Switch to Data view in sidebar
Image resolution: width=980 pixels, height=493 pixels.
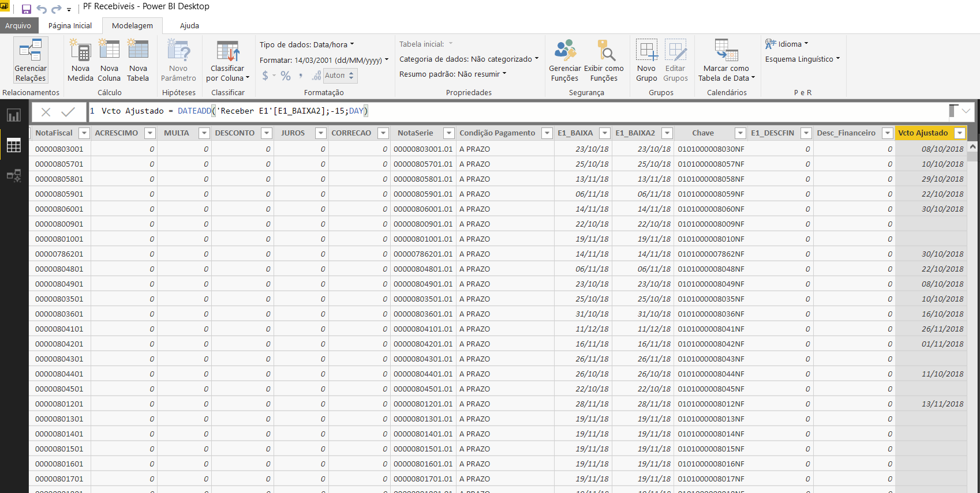pos(14,145)
